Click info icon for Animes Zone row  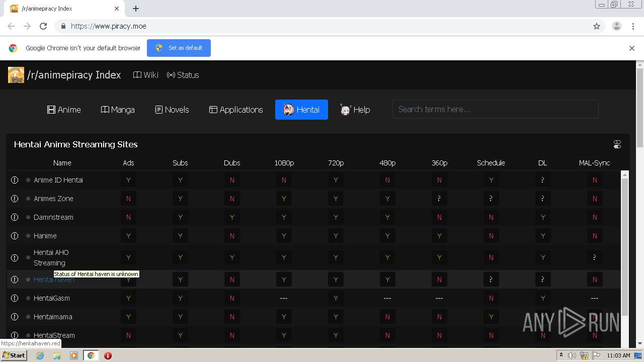click(15, 199)
